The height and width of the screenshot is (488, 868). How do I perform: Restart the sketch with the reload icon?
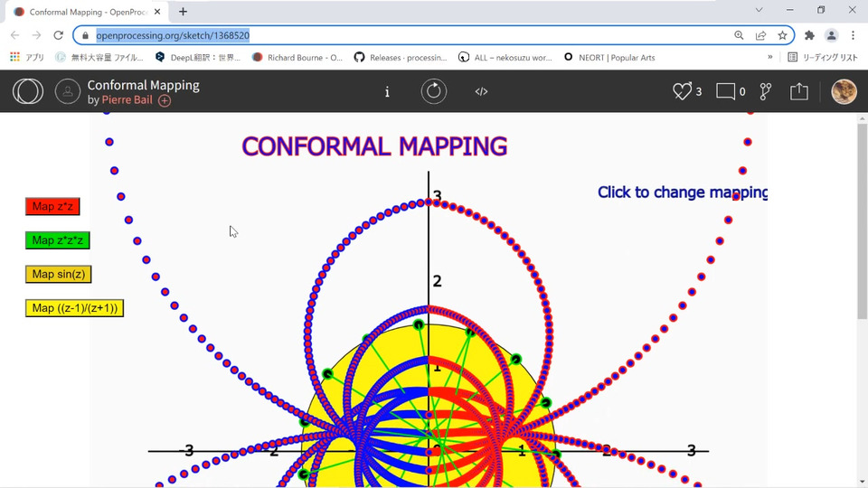(433, 91)
